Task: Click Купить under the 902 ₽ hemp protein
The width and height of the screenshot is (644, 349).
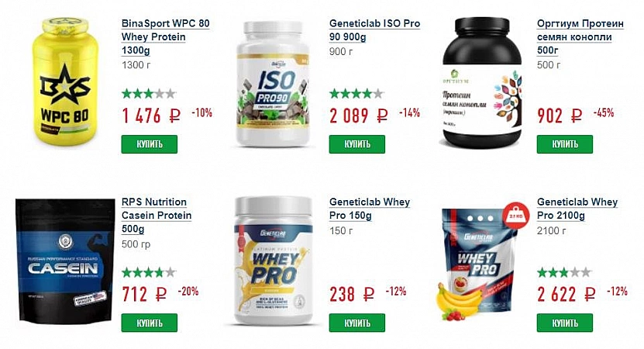Action: pos(565,144)
